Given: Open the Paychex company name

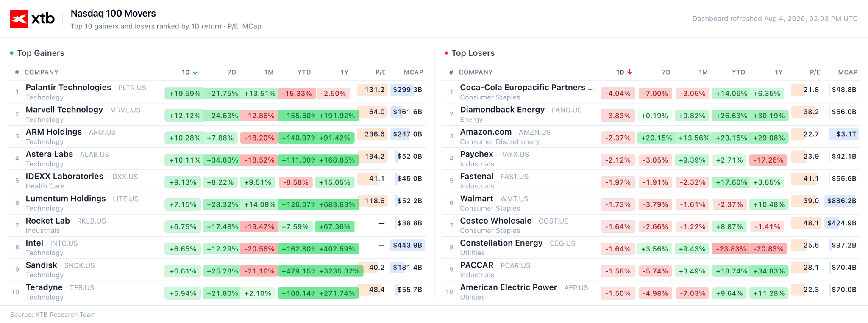Looking at the screenshot, I should 476,154.
